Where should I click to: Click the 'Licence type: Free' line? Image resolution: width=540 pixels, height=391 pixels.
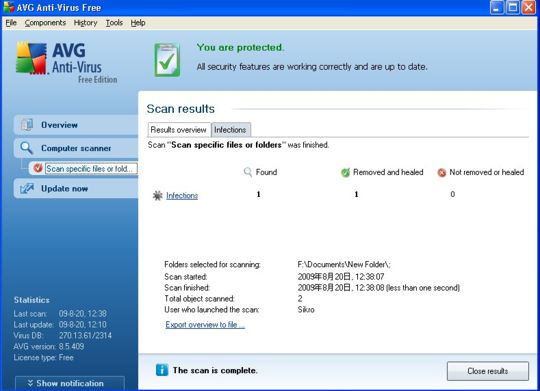44,358
